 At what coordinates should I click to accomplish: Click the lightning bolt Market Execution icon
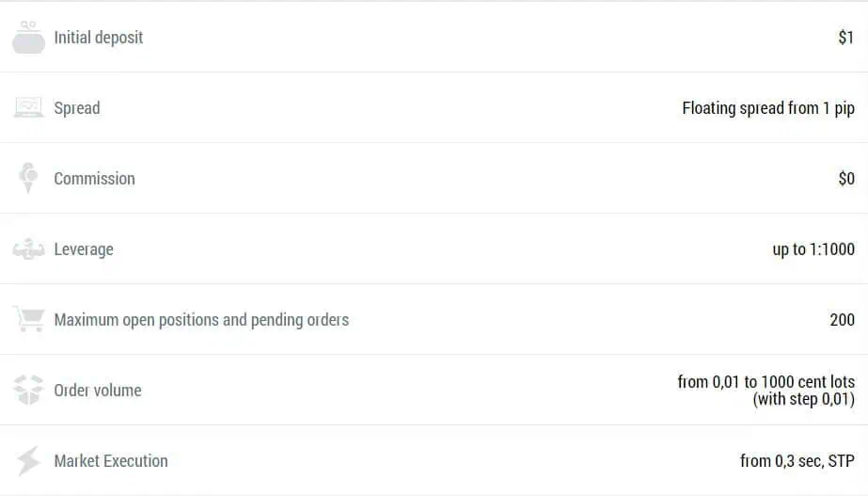(28, 460)
